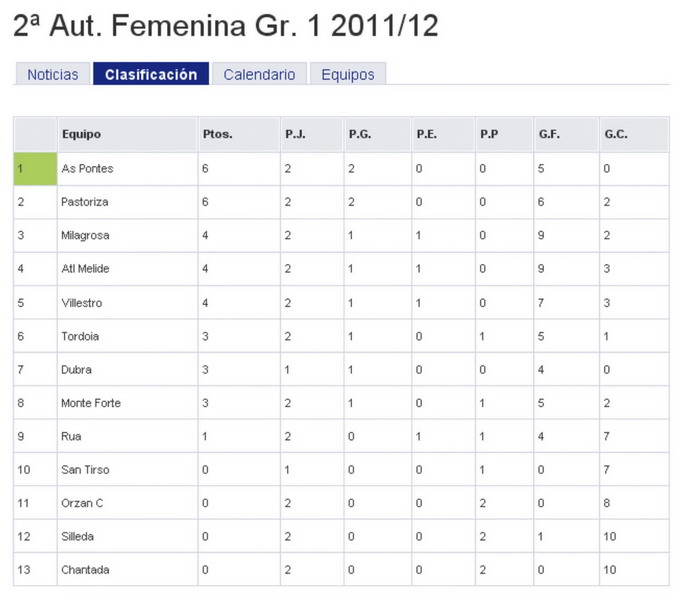684x602 pixels.
Task: Click the Monte Forte team name
Action: coord(91,403)
